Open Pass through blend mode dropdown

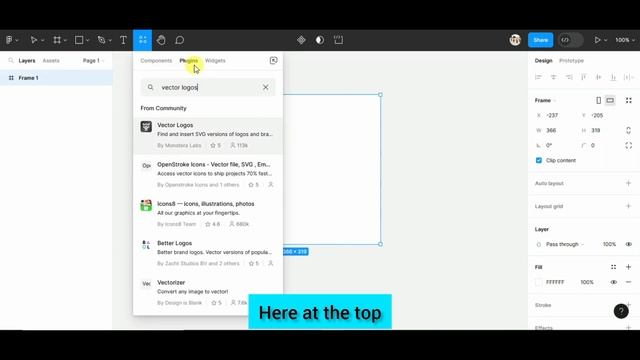tap(565, 244)
